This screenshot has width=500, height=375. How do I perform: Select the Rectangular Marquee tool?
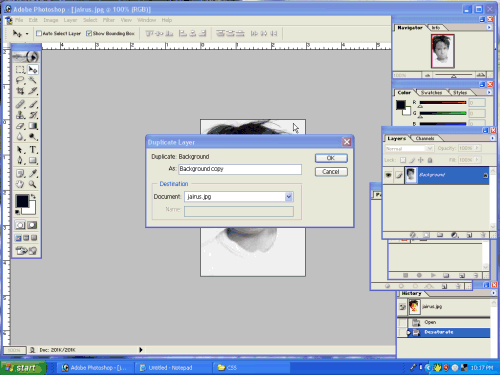pyautogui.click(x=20, y=70)
